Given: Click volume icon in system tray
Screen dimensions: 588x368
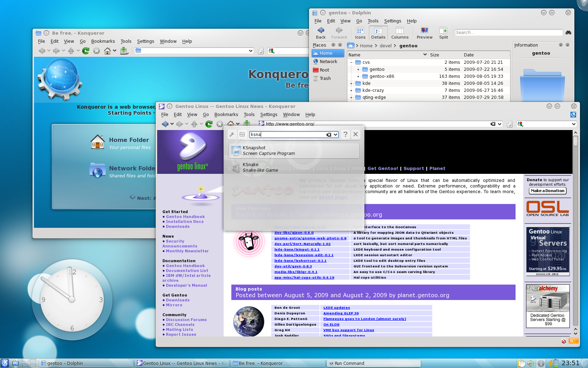Looking at the screenshot, I should point(531,363).
